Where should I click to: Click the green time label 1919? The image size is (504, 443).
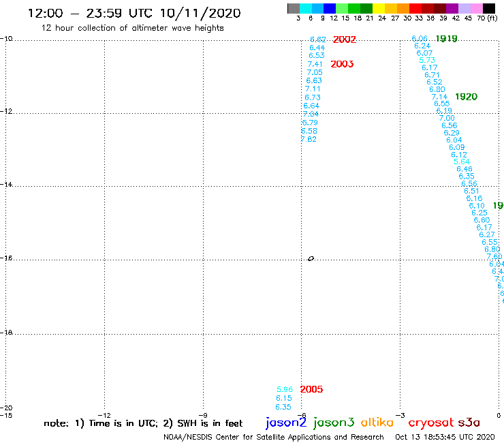click(x=447, y=39)
